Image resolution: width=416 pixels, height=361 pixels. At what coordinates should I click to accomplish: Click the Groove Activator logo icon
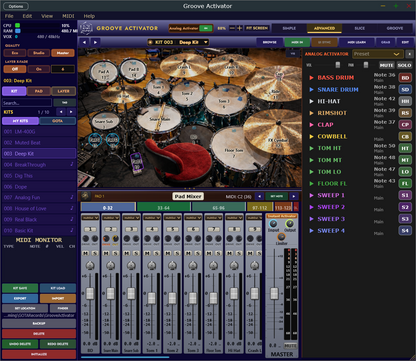coord(86,28)
